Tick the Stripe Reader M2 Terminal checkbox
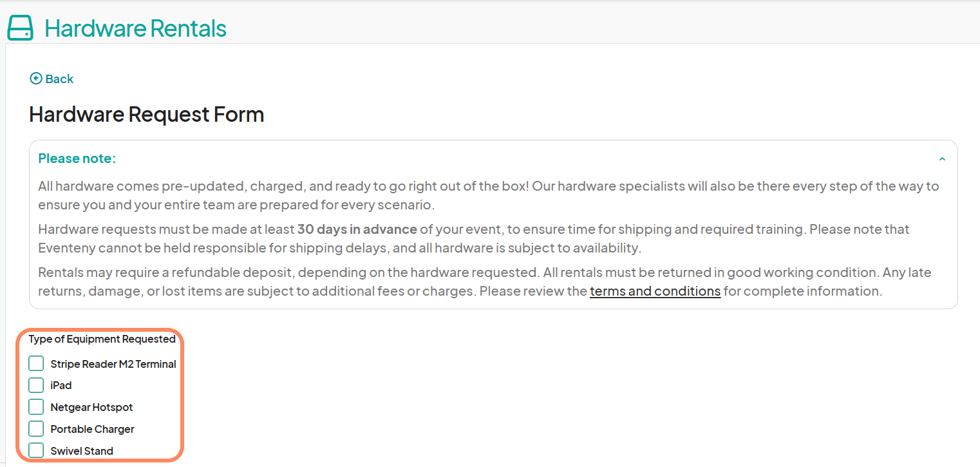Screen dimensions: 980x467 (x=36, y=363)
